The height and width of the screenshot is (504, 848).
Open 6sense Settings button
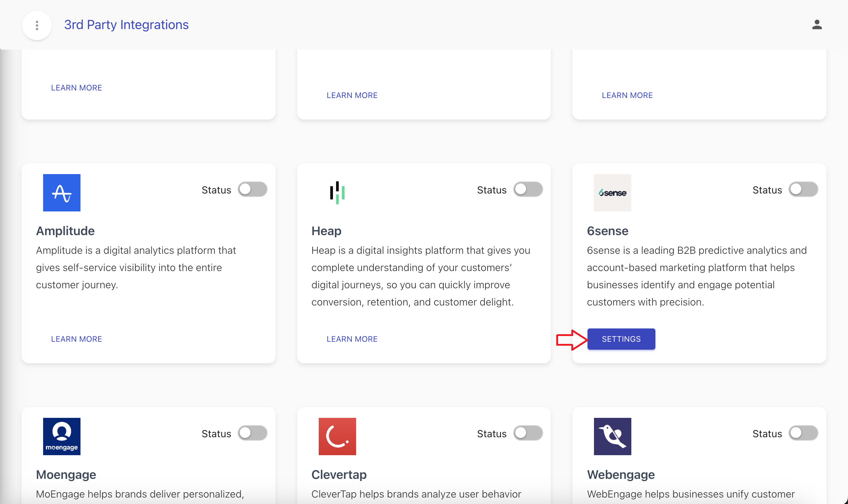(x=621, y=339)
